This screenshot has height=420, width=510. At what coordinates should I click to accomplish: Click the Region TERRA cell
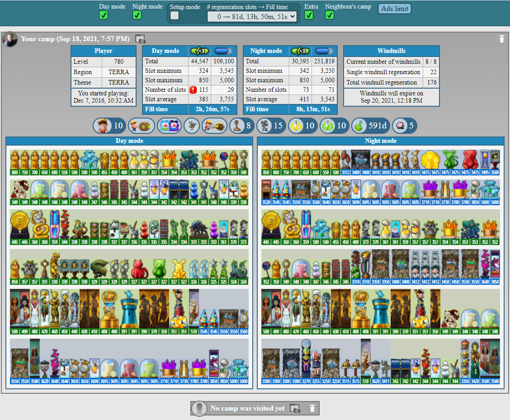point(119,72)
